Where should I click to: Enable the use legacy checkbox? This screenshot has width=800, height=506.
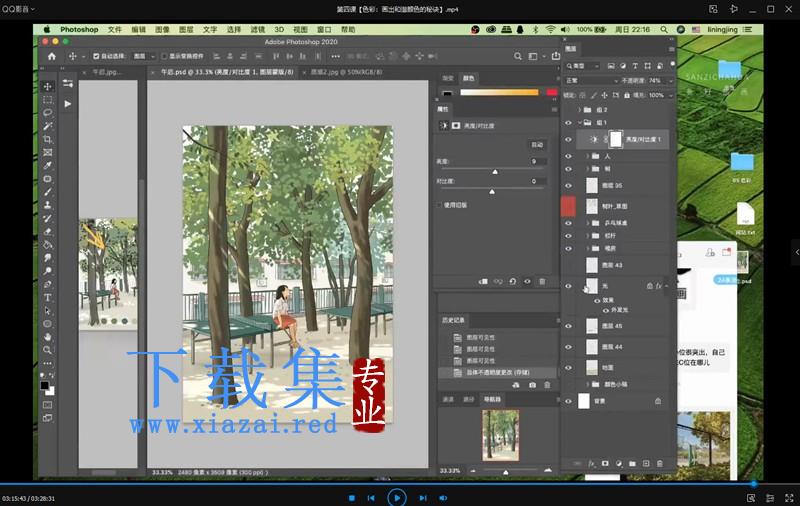[439, 205]
